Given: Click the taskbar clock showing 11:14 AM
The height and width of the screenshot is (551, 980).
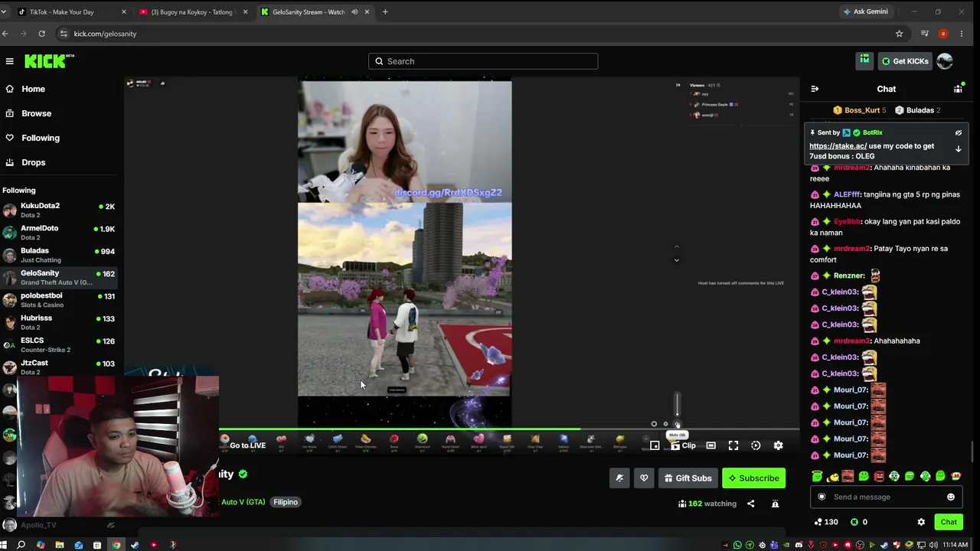Looking at the screenshot, I should click(x=955, y=545).
